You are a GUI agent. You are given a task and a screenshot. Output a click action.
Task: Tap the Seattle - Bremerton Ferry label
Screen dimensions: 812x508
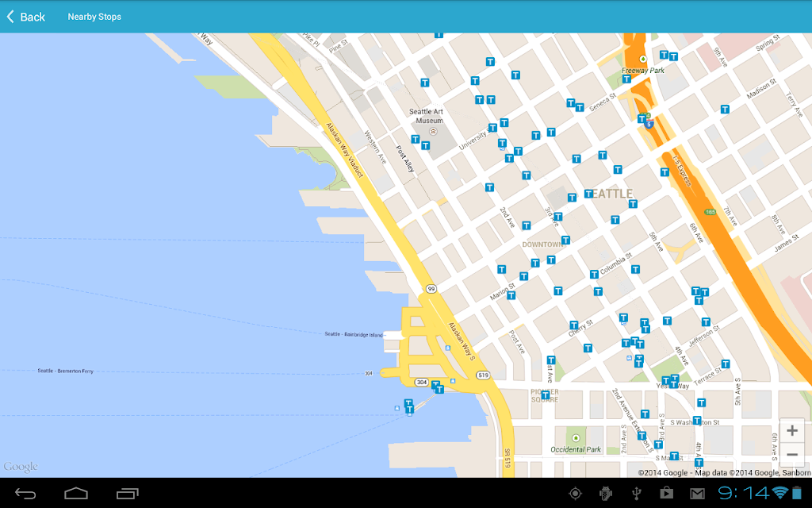(x=66, y=371)
